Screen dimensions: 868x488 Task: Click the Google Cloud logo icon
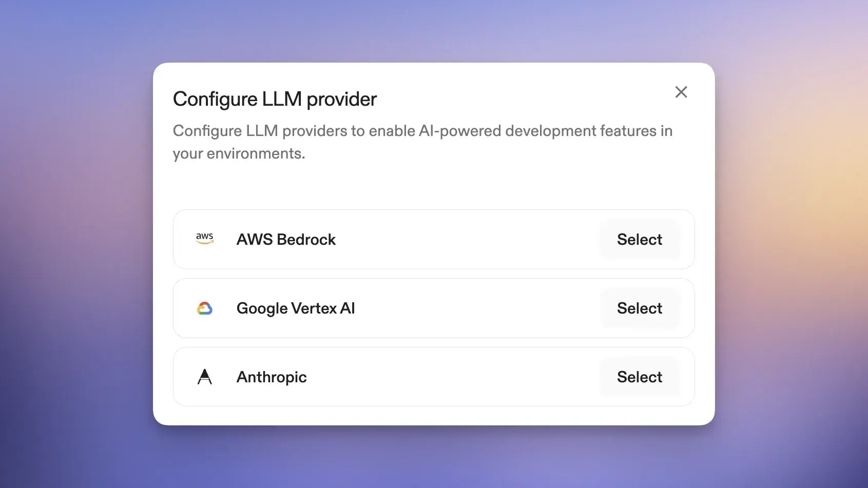(x=205, y=308)
